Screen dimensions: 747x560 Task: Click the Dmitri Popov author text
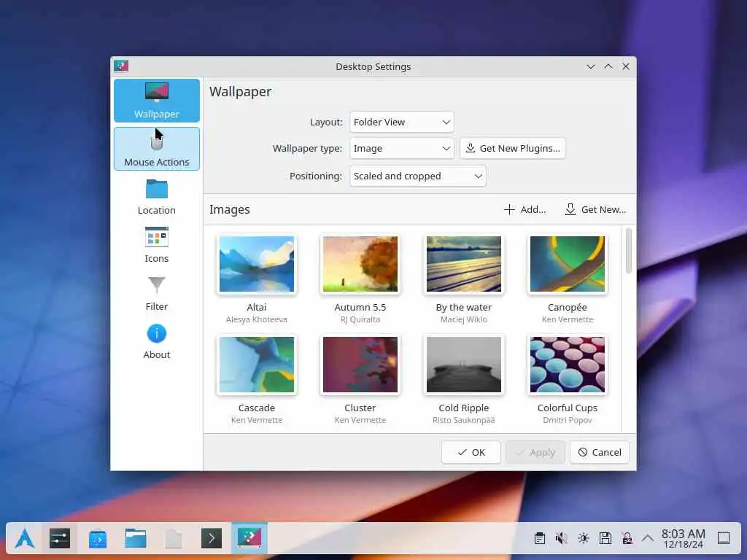[568, 420]
